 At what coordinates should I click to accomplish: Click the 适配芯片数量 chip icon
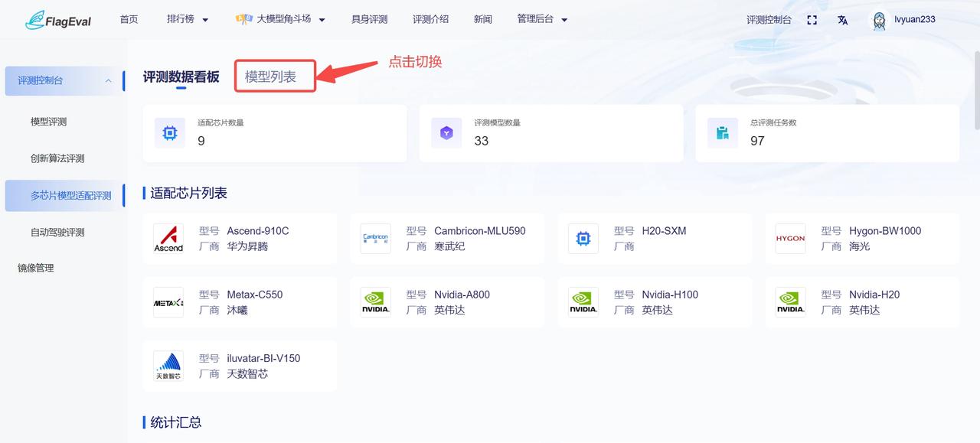[170, 133]
